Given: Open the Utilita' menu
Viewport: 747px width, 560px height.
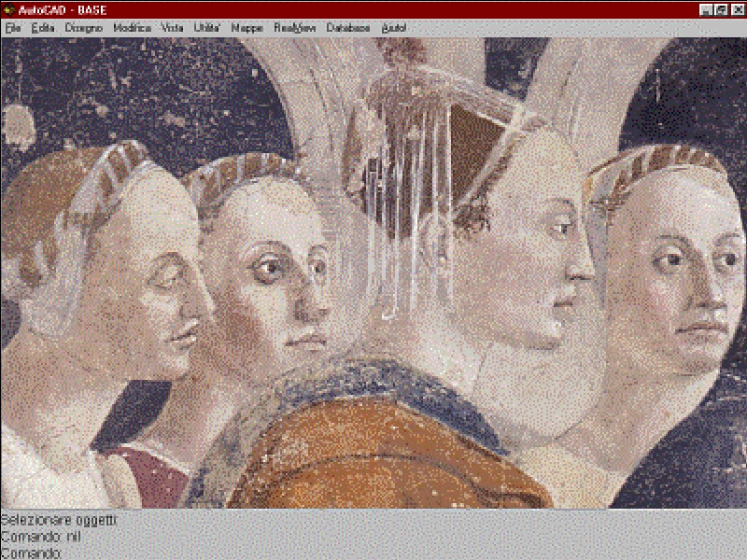Looking at the screenshot, I should pos(206,28).
